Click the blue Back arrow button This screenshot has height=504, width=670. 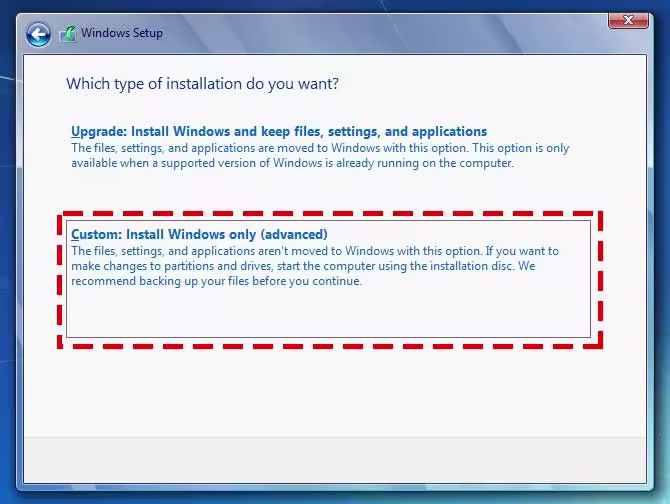point(38,34)
